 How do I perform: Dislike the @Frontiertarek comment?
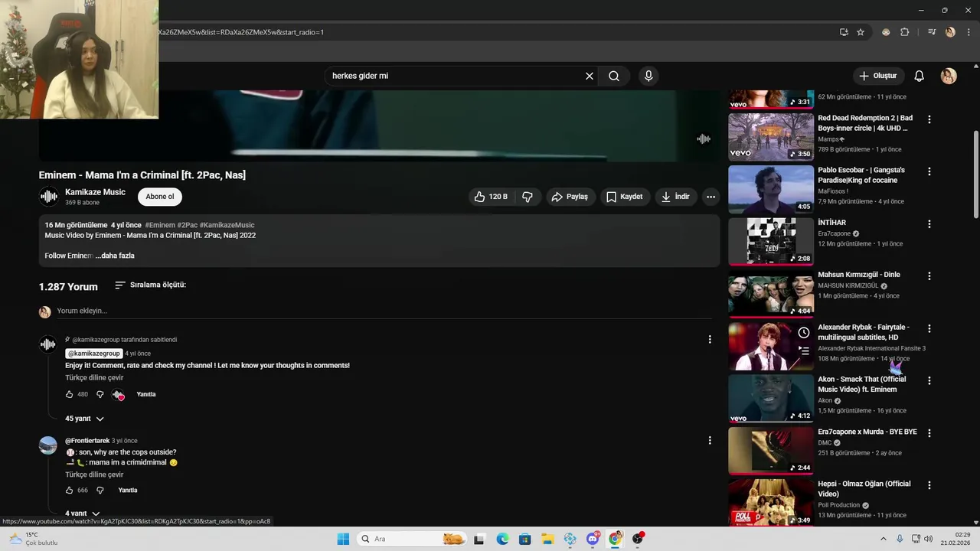tap(100, 490)
